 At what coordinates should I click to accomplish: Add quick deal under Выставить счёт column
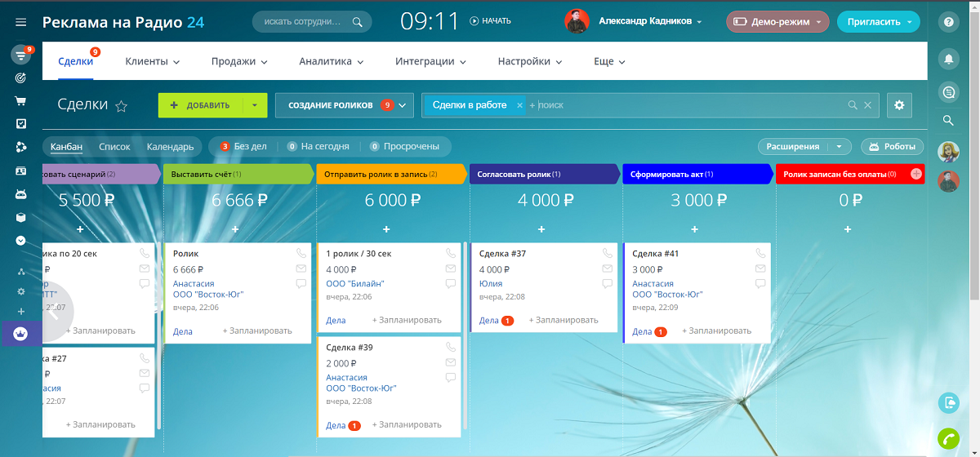coord(235,229)
